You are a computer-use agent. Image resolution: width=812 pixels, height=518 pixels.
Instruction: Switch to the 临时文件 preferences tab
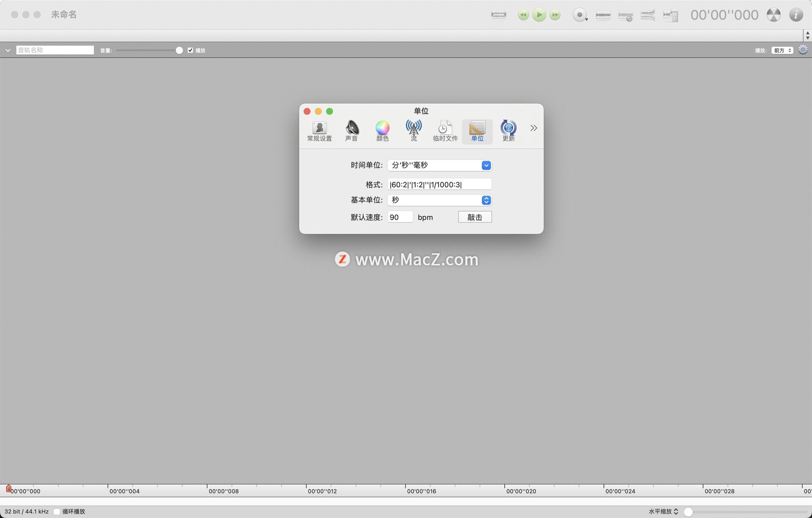[445, 132]
